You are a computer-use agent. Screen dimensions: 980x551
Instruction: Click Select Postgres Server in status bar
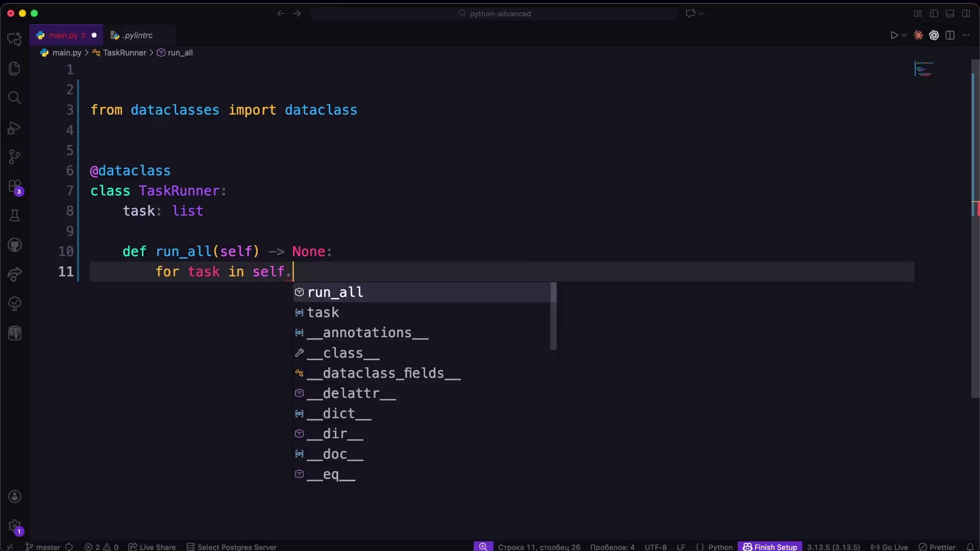coord(232,546)
